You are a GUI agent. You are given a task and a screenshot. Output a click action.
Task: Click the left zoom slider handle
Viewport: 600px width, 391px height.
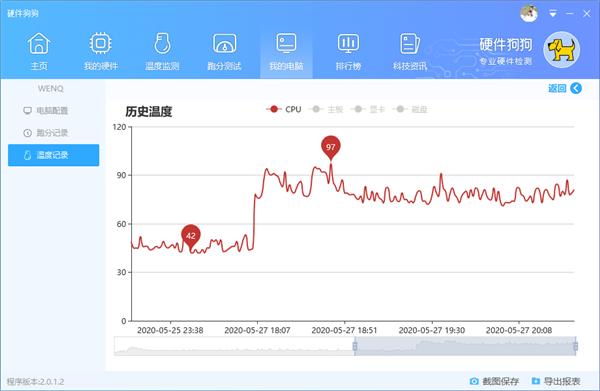point(355,346)
